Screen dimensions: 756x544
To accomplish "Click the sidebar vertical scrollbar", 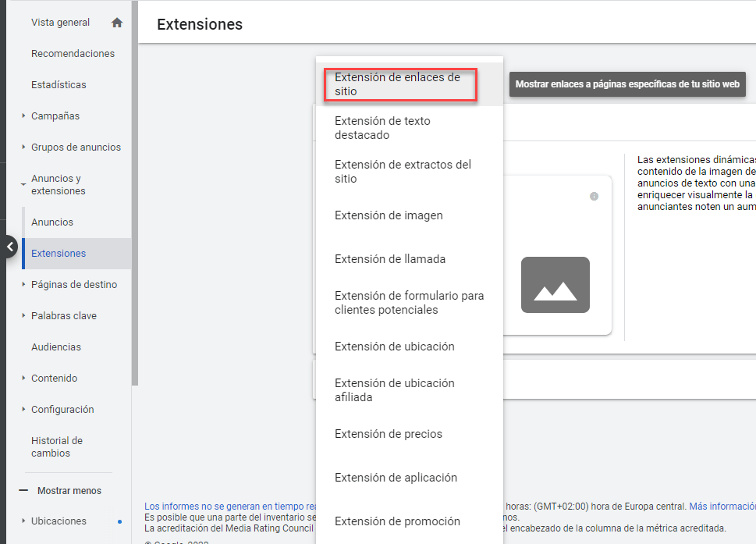I will pos(135,195).
